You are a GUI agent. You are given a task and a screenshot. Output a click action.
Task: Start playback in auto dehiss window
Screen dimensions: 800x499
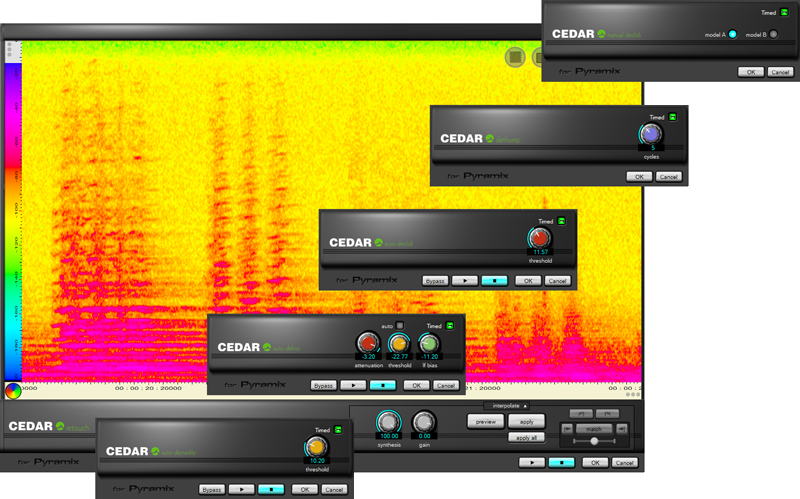click(x=353, y=385)
